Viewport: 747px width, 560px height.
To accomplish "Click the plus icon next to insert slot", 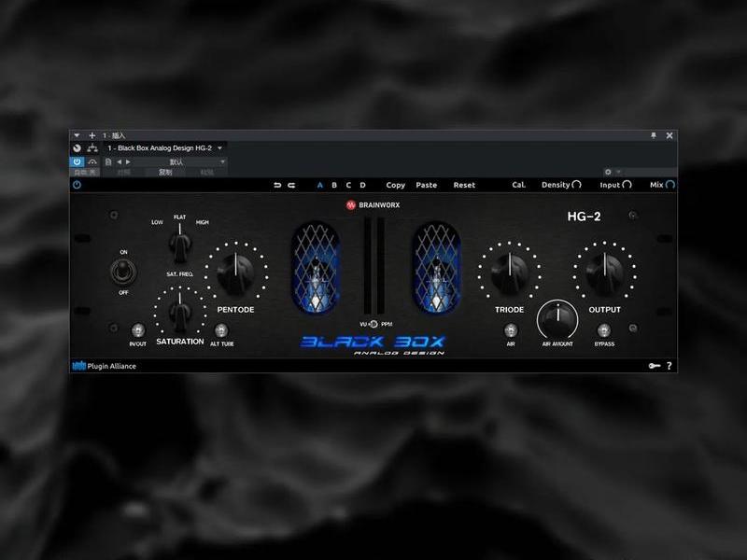I will click(x=92, y=135).
